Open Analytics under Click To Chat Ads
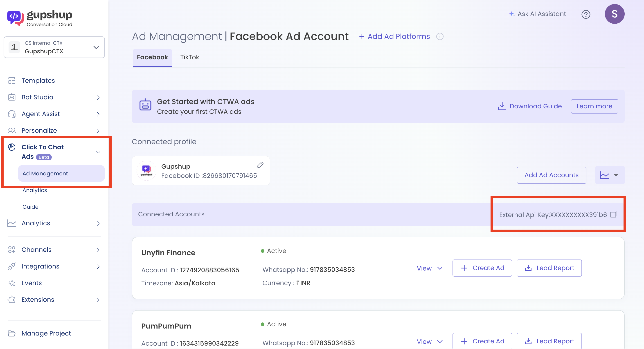Image resolution: width=644 pixels, height=349 pixels. [35, 190]
